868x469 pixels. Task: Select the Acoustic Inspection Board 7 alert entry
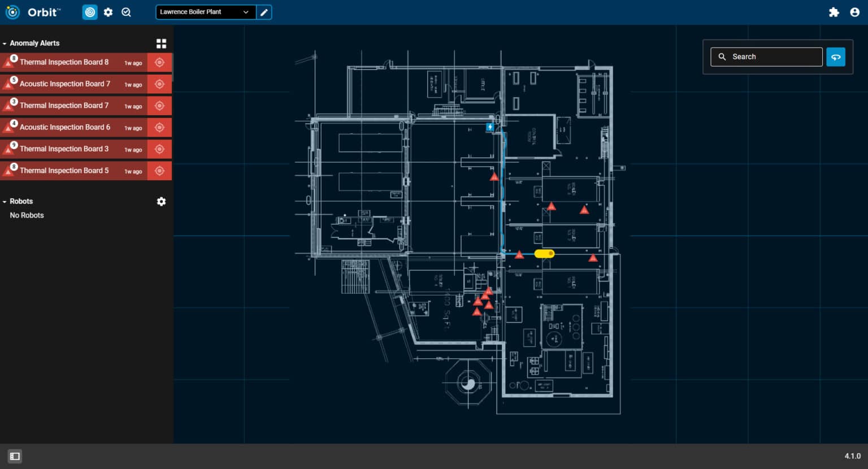(73, 84)
